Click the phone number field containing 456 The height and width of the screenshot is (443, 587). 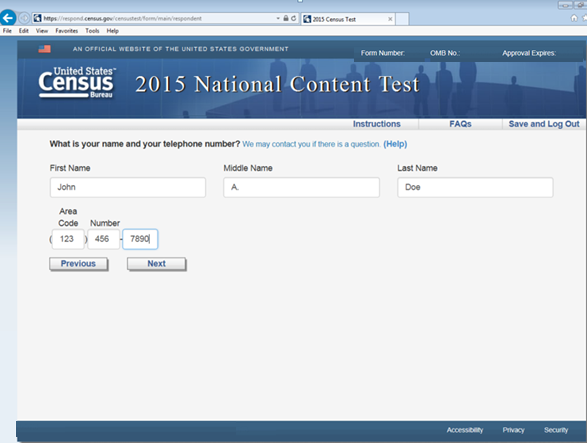click(103, 239)
